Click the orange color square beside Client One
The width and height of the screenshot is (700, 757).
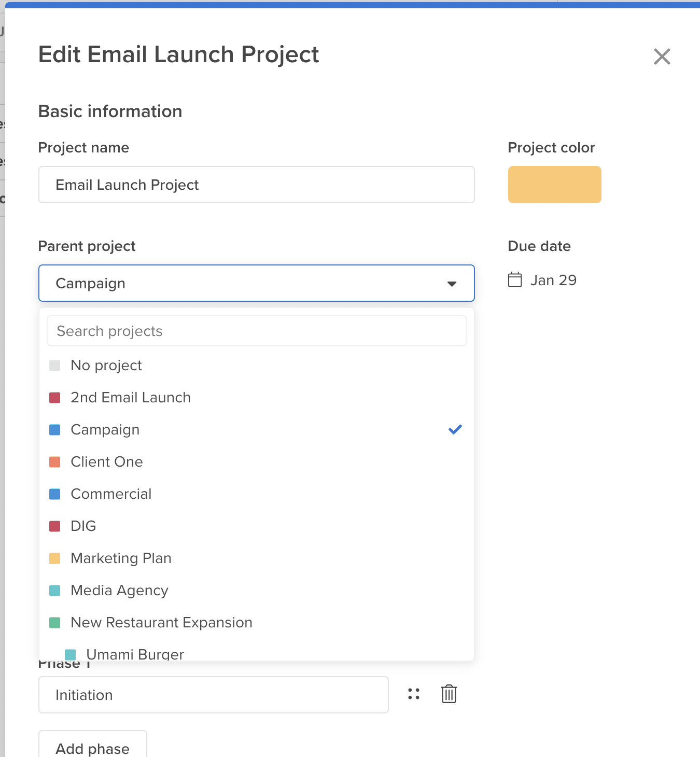(54, 461)
